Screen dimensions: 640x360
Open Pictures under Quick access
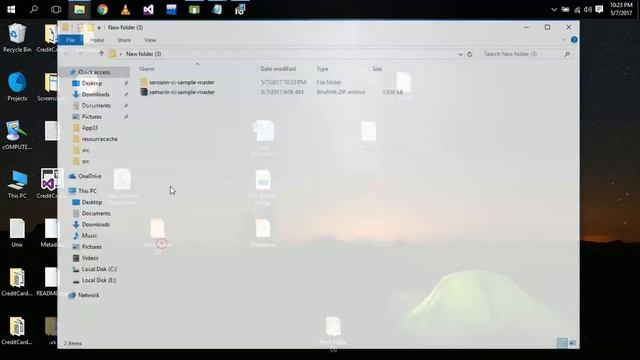click(91, 117)
